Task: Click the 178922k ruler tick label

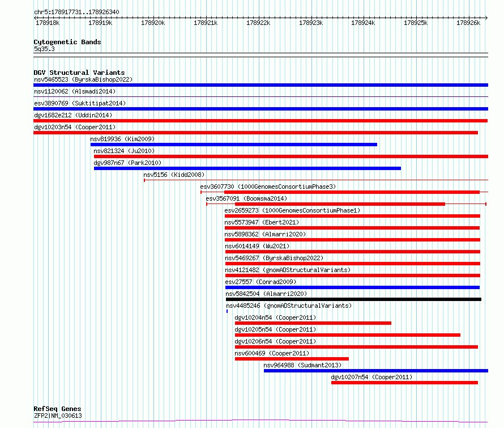Action: point(258,23)
